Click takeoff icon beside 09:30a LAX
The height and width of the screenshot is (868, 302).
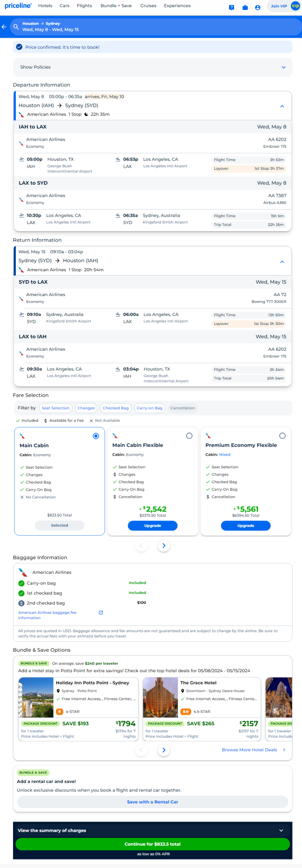click(22, 369)
